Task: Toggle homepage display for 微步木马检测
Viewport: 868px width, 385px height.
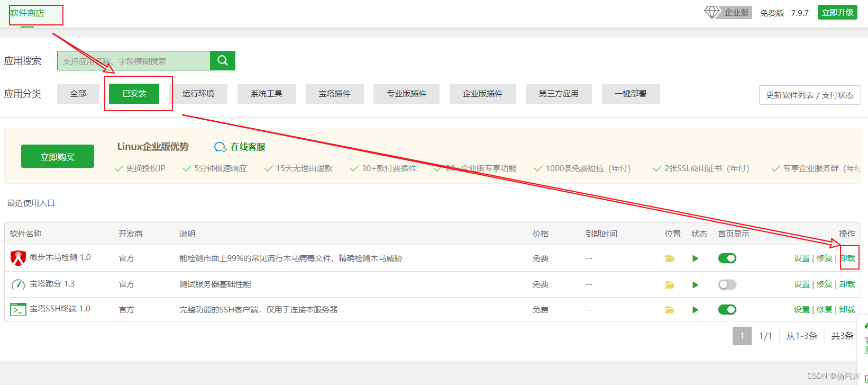Action: [x=727, y=258]
